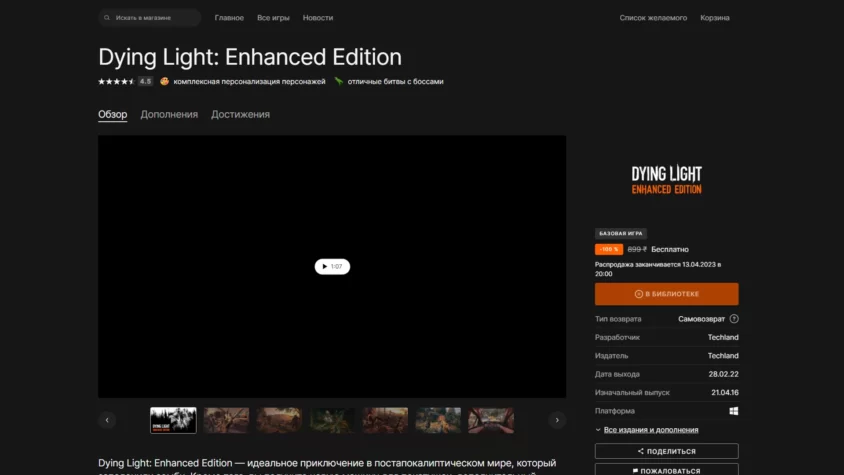Switch to the Достижения tab
Image resolution: width=844 pixels, height=475 pixels.
[241, 114]
